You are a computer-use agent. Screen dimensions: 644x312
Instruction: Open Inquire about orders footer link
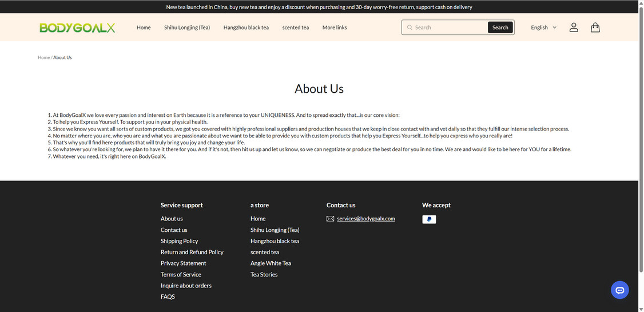tap(186, 286)
